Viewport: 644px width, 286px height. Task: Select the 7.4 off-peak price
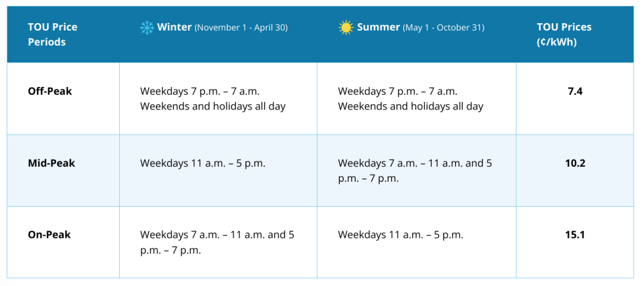click(x=575, y=91)
